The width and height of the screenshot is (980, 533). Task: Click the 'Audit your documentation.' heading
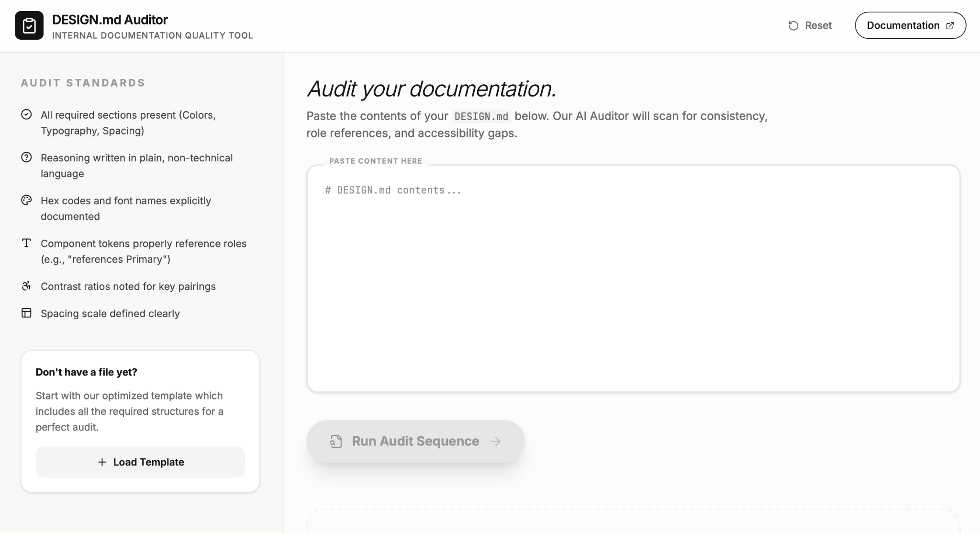[x=432, y=89]
